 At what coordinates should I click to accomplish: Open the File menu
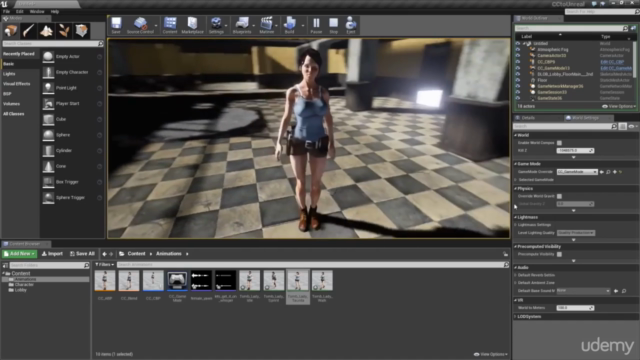[7, 11]
